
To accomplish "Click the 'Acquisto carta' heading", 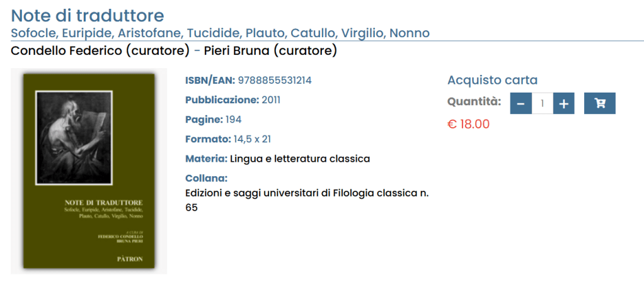I will [x=492, y=80].
